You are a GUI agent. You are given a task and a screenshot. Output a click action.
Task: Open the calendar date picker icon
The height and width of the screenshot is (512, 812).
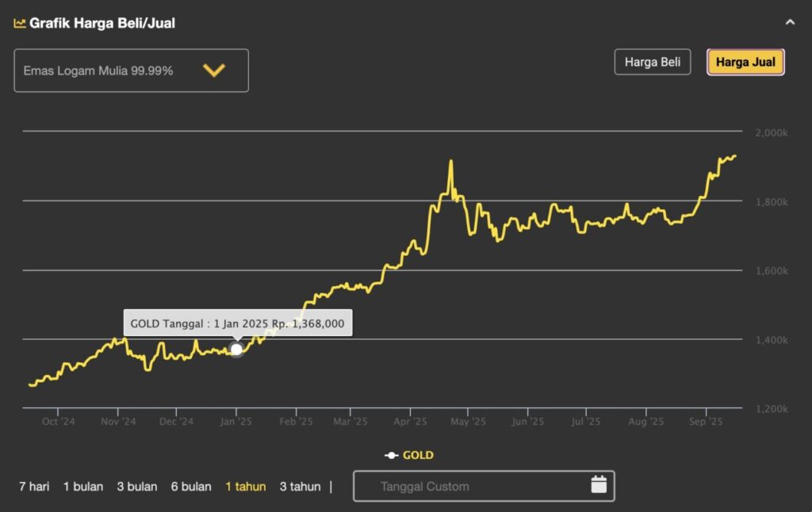click(x=599, y=485)
